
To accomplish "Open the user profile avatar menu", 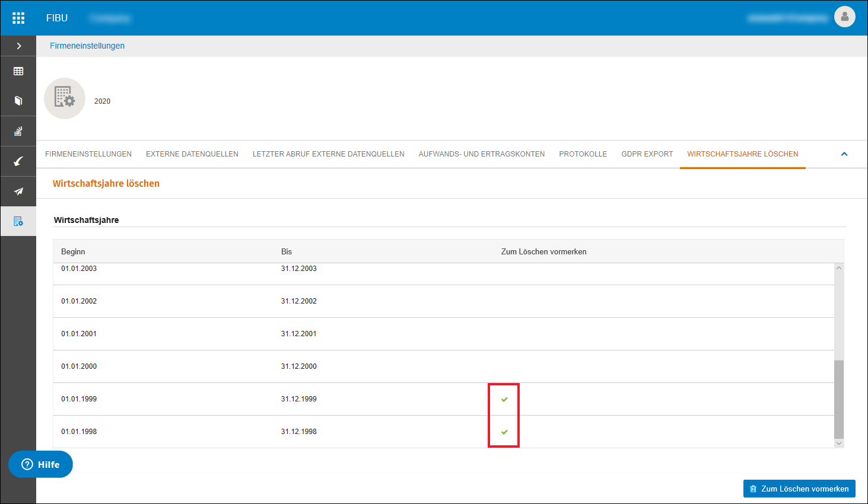I will click(x=844, y=17).
